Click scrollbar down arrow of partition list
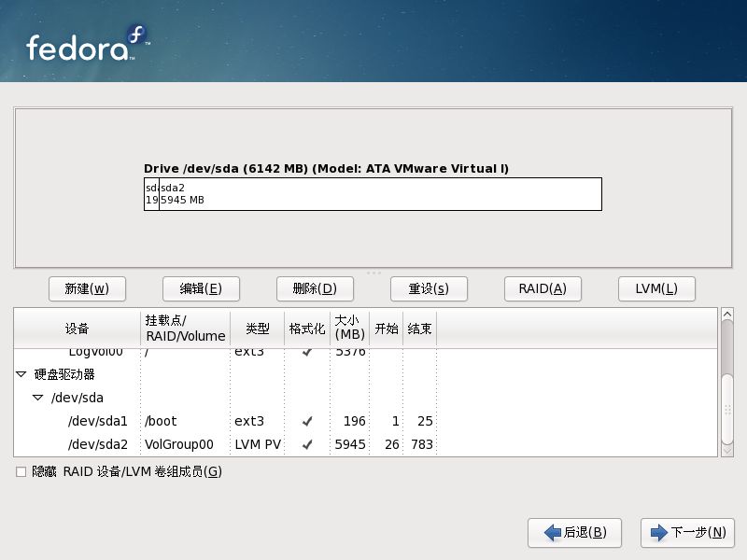Screen dimensions: 747x560 coord(727,451)
